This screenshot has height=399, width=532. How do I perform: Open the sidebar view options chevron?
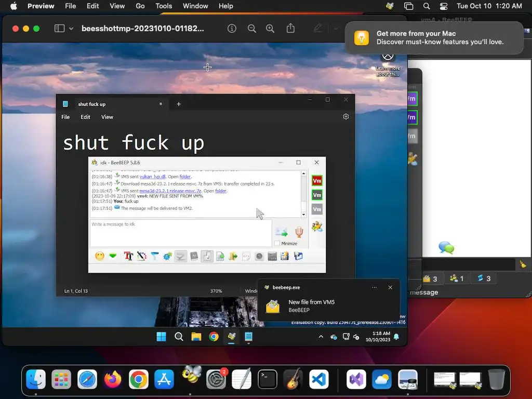pyautogui.click(x=71, y=29)
